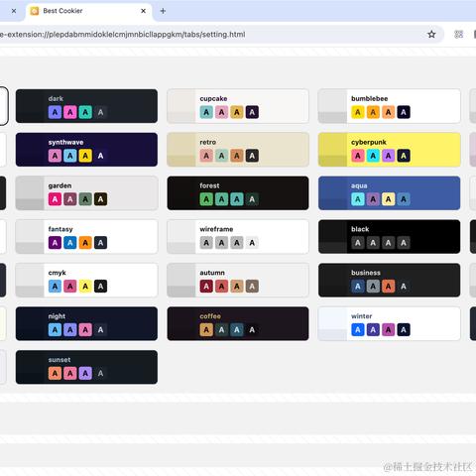This screenshot has height=476, width=476.
Task: Select the cyberpunk theme card
Action: [390, 150]
